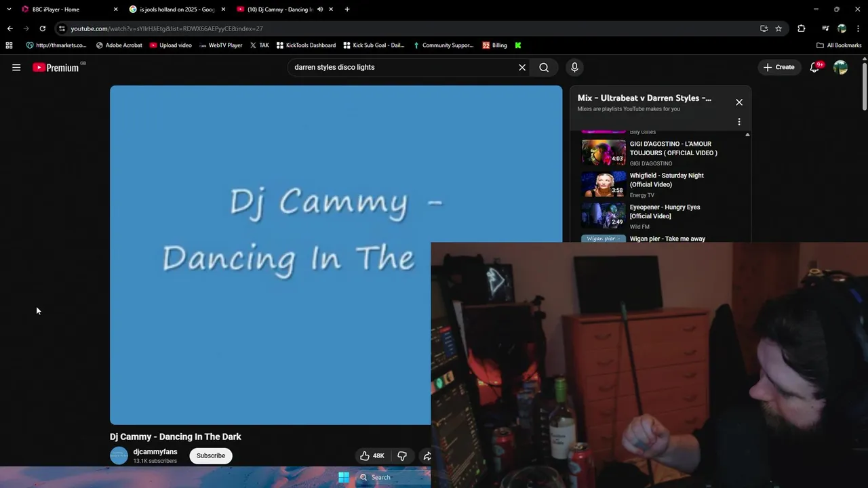
Task: Click the GIGI D'AGOSTINO L'AMOUR TOUJOURS title
Action: coord(673,148)
